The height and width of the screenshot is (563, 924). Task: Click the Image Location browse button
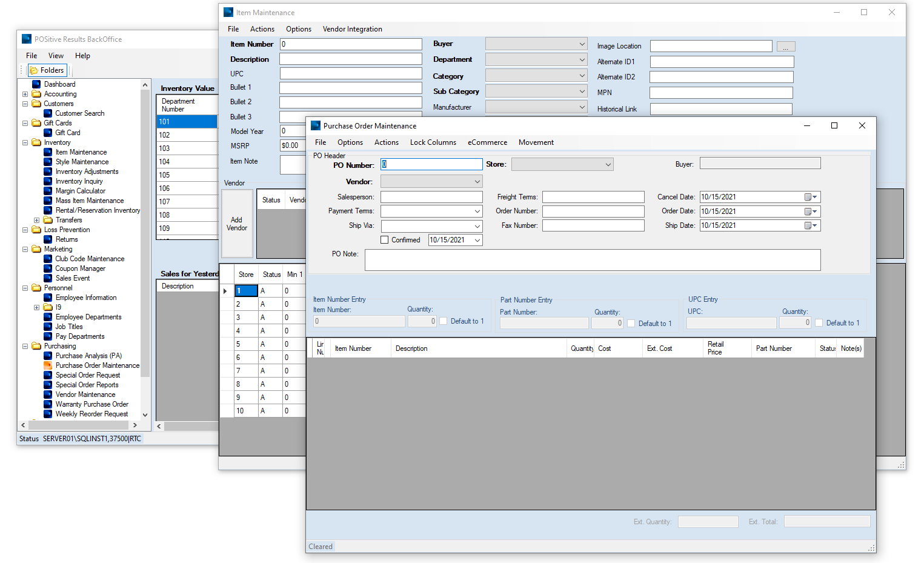(785, 47)
